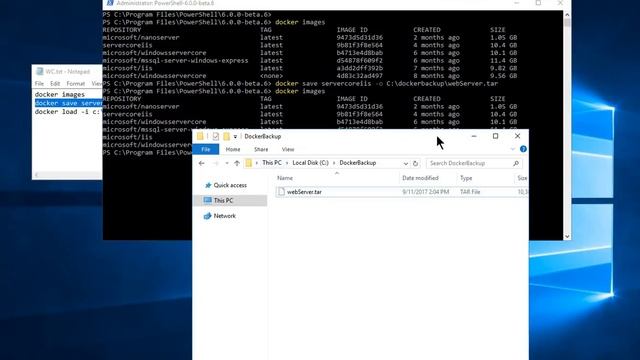Click the 'docker load -i' line in Notepad

(68, 111)
